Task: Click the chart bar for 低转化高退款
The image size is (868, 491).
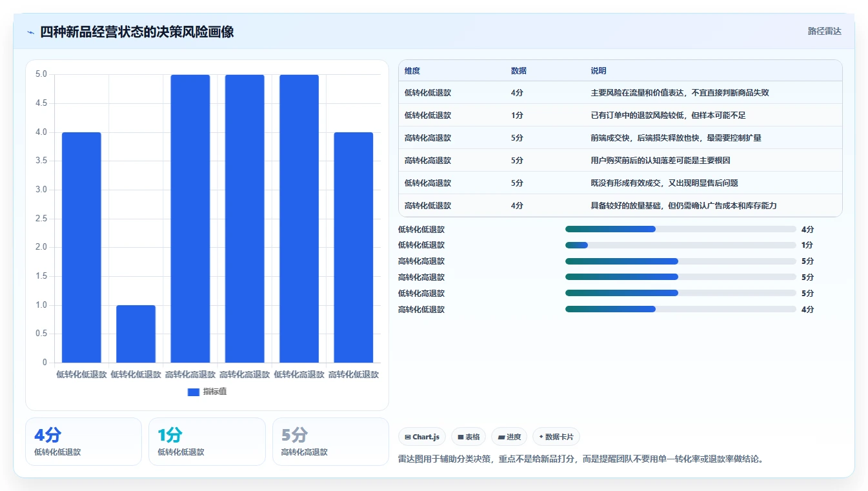Action: tap(299, 219)
